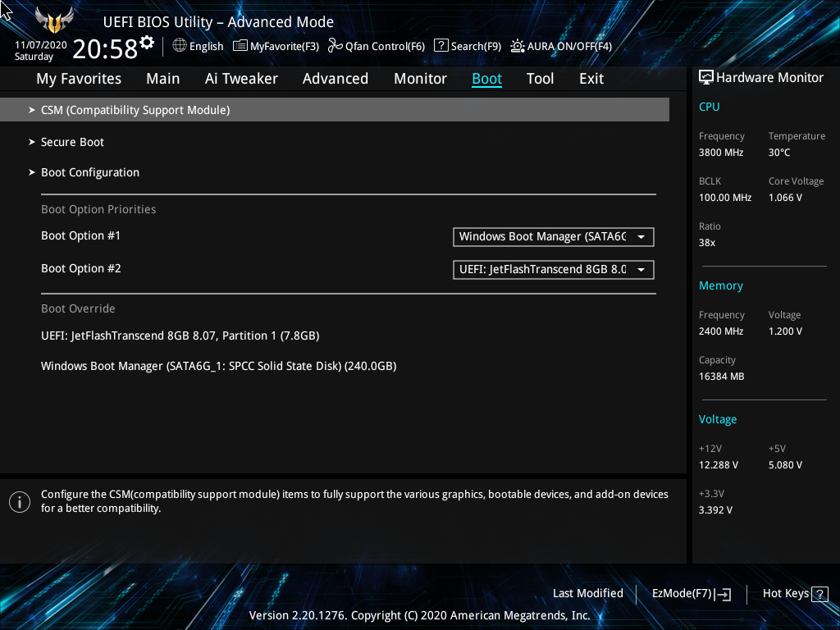Click the globe language icon
840x630 pixels.
180,46
